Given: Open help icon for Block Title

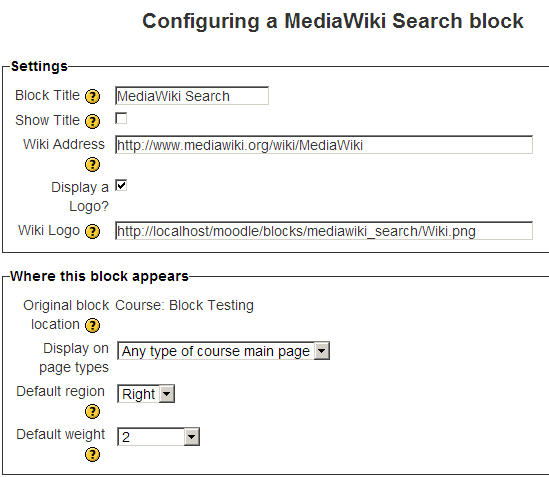Looking at the screenshot, I should click(x=92, y=96).
